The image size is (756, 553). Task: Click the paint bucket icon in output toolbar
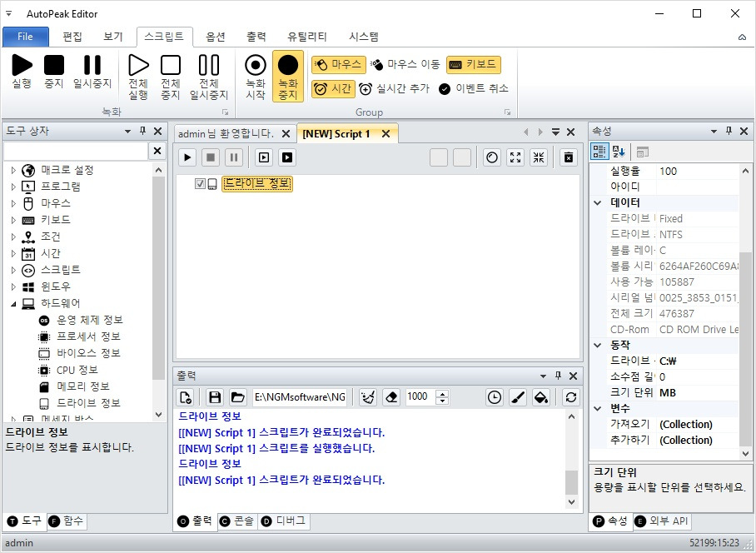click(541, 397)
